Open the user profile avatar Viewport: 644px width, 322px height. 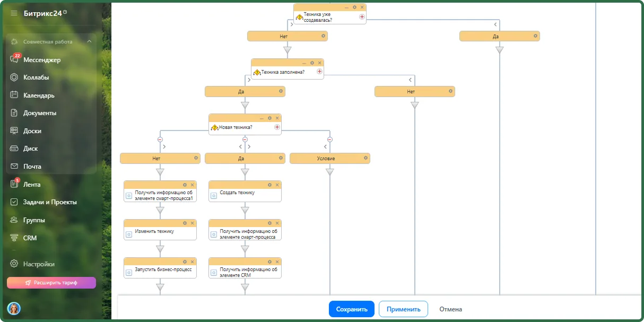(14, 308)
